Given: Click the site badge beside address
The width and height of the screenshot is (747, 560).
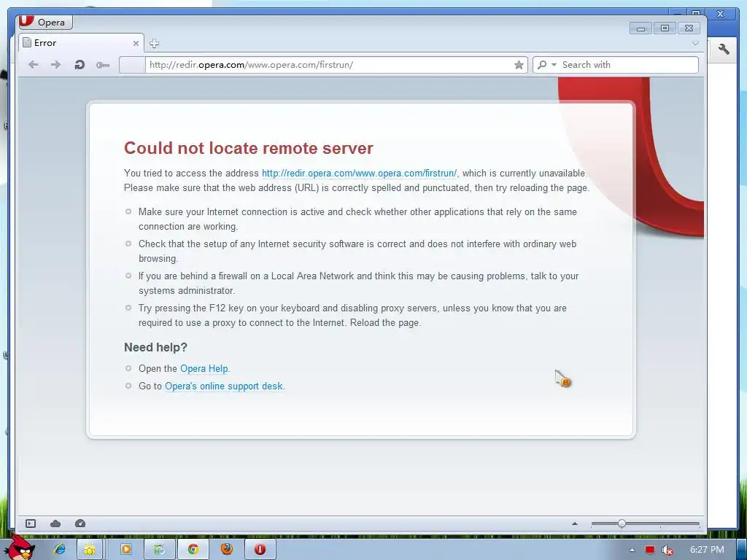Looking at the screenshot, I should [x=132, y=65].
